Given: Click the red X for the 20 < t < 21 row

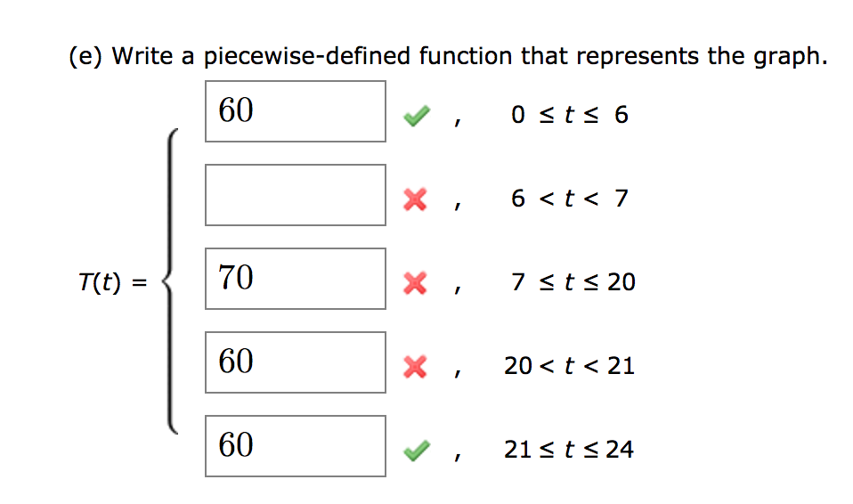Looking at the screenshot, I should [414, 366].
